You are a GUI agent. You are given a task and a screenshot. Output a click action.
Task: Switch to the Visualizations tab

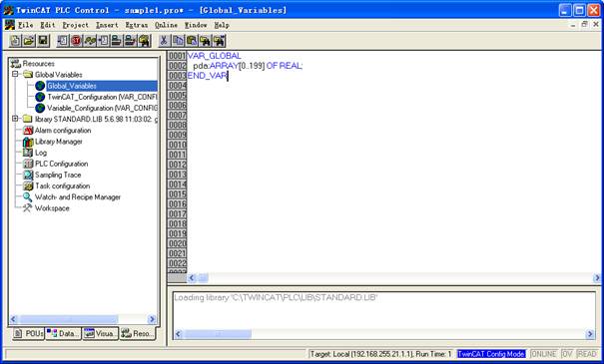pos(100,334)
